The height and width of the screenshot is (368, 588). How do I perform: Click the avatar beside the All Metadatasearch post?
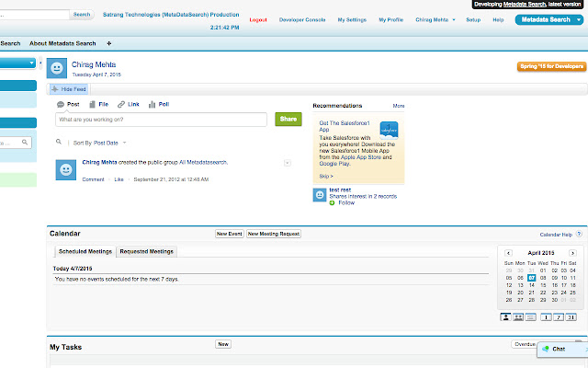point(65,169)
